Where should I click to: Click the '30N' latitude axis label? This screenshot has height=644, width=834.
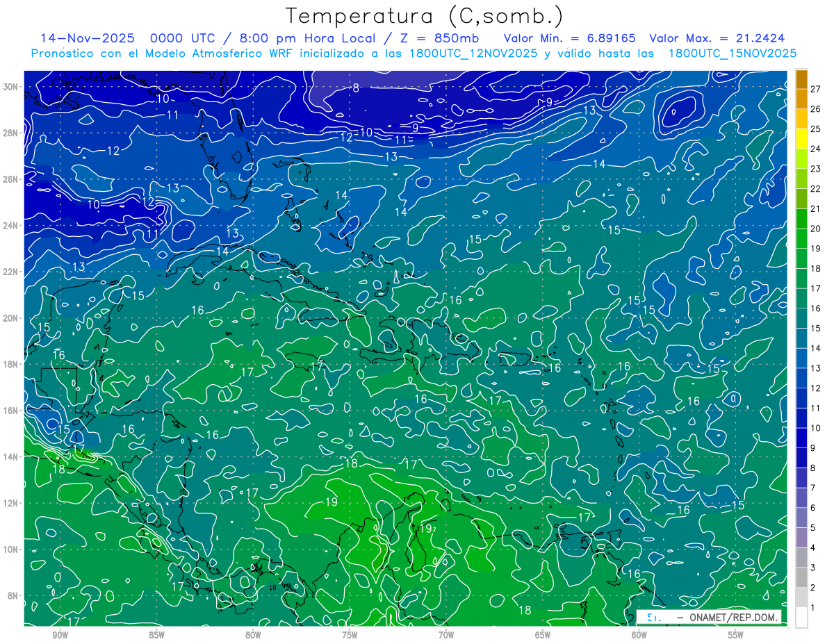click(x=11, y=87)
